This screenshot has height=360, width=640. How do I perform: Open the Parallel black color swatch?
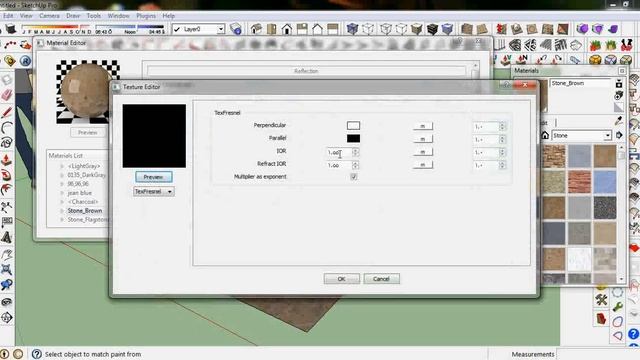coord(353,138)
